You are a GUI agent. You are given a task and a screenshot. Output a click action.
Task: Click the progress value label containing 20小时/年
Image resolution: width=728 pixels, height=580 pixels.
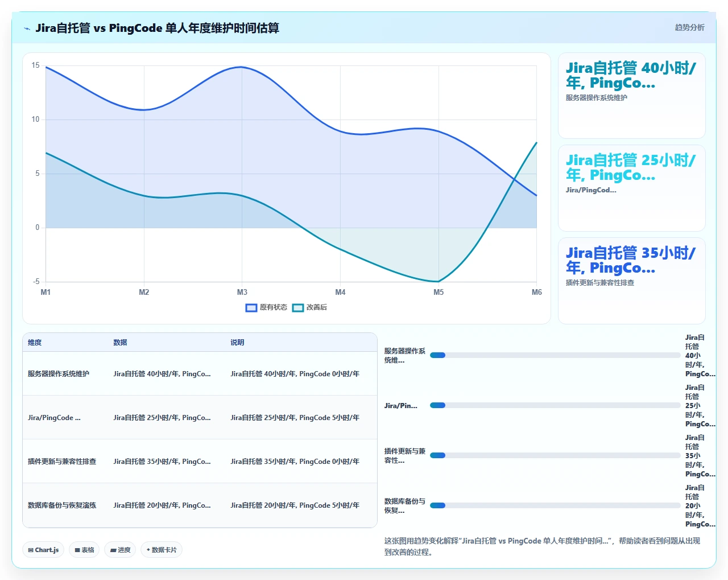click(700, 506)
